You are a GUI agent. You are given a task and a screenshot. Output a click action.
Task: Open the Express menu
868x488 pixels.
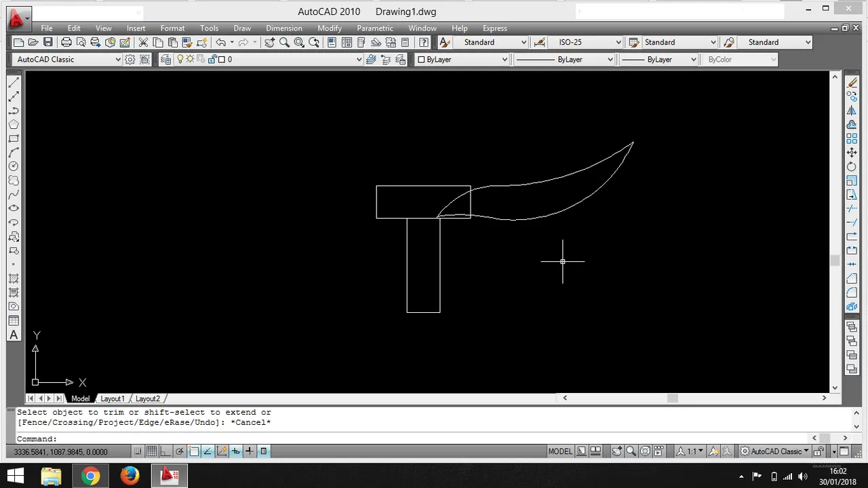coord(495,29)
